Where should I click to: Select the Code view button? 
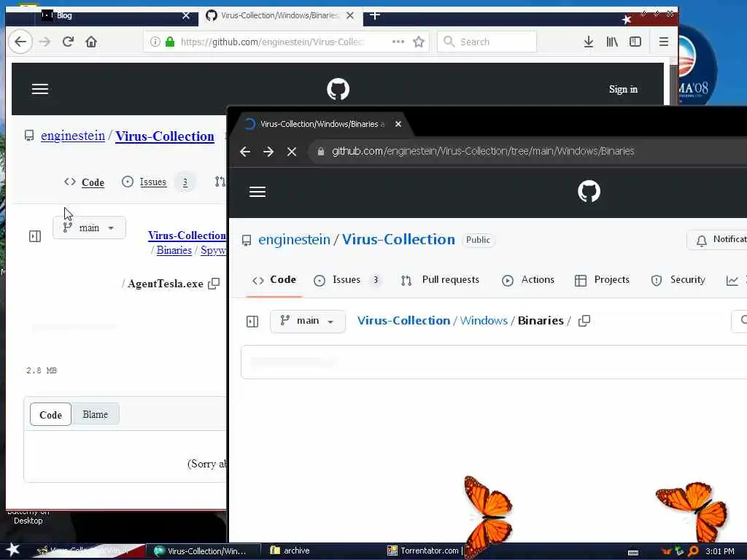[50, 414]
